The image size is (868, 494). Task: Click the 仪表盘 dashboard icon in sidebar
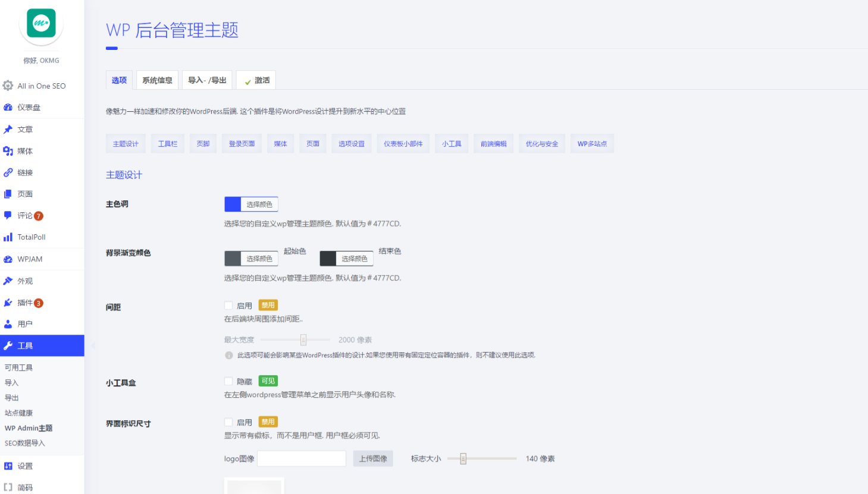tap(8, 107)
